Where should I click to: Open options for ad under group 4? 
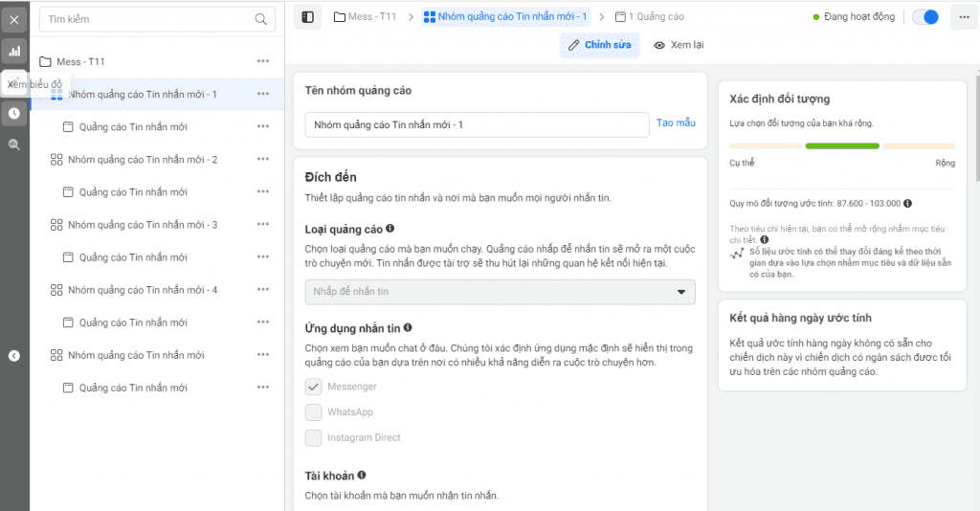[263, 322]
